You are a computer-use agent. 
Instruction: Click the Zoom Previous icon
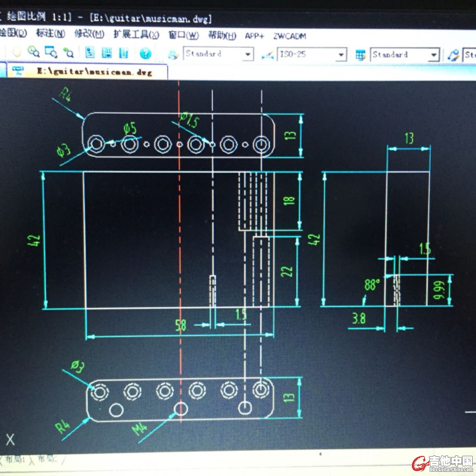[x=68, y=53]
